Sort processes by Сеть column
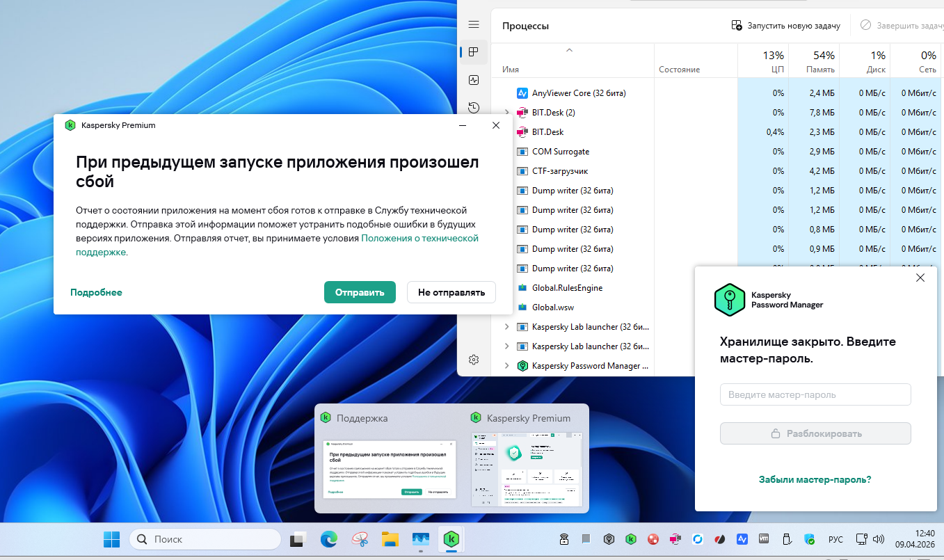Screen dimensions: 944x560 (x=927, y=70)
